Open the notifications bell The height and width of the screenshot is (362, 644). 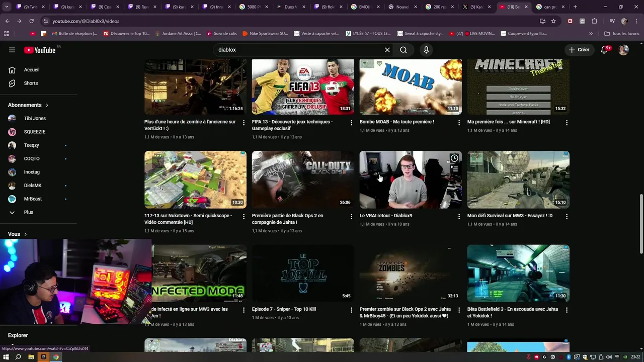[605, 50]
